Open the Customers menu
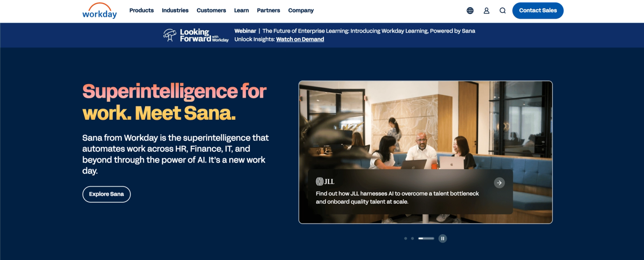The height and width of the screenshot is (260, 644). (x=211, y=10)
